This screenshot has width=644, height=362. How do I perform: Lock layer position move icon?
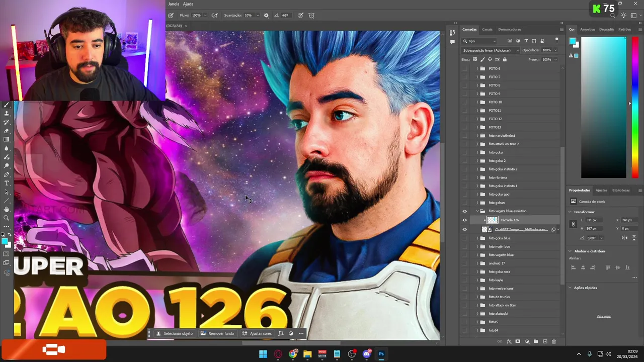pos(490,59)
